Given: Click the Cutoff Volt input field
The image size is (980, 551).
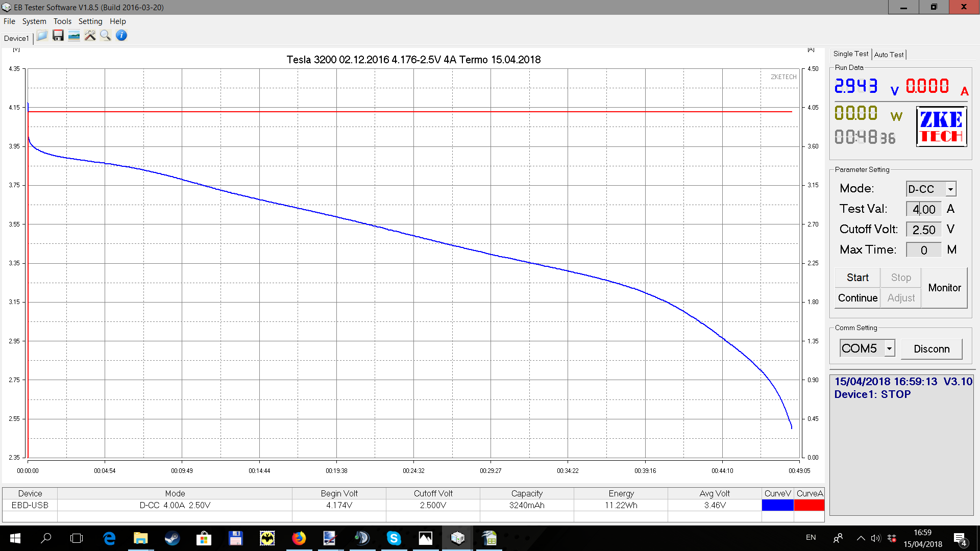Looking at the screenshot, I should (x=923, y=230).
